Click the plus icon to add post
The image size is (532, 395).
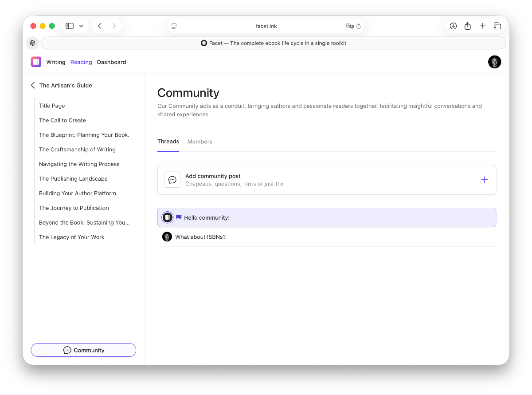pos(484,180)
